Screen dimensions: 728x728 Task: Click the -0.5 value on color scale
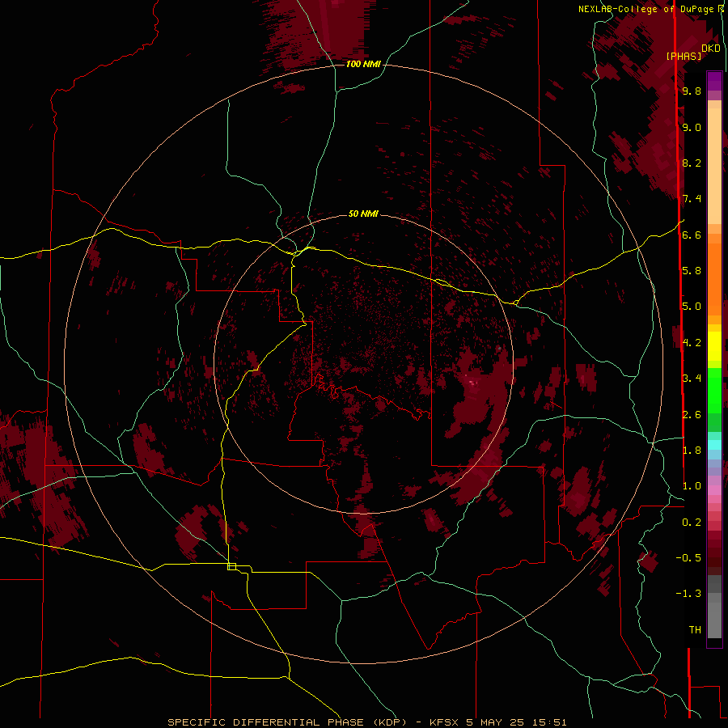(x=688, y=557)
